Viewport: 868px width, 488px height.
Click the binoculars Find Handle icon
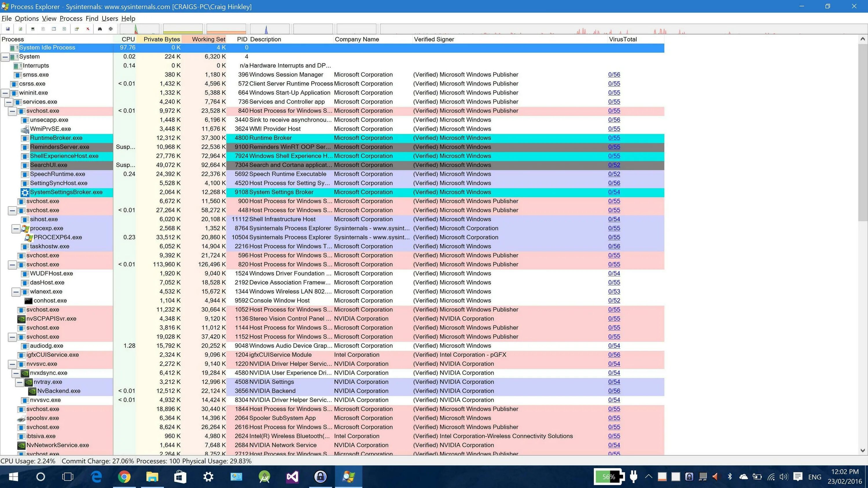(x=100, y=29)
